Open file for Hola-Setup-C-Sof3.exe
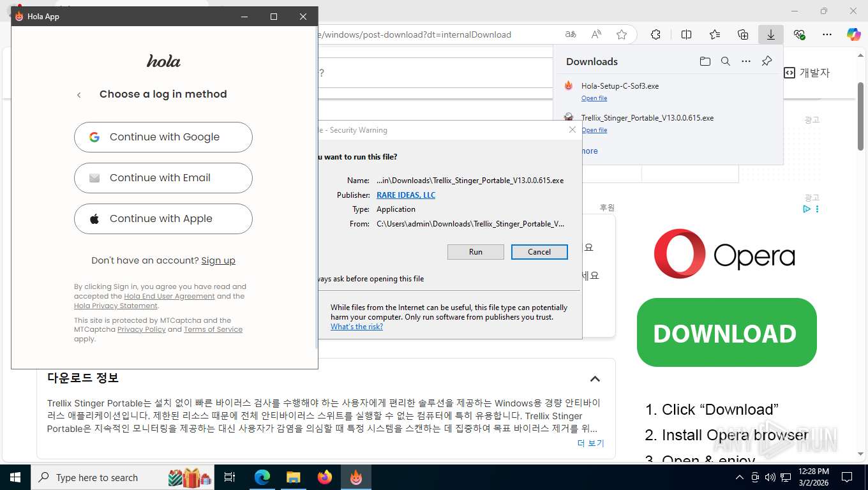868x490 pixels. pos(594,98)
